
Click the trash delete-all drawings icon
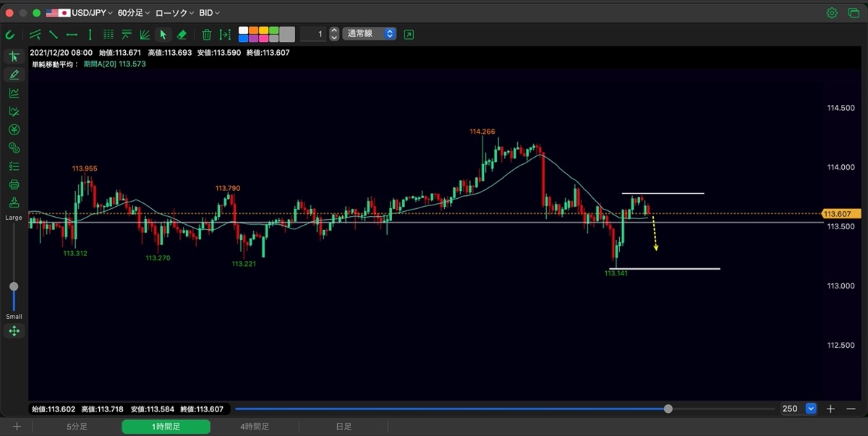[206, 34]
